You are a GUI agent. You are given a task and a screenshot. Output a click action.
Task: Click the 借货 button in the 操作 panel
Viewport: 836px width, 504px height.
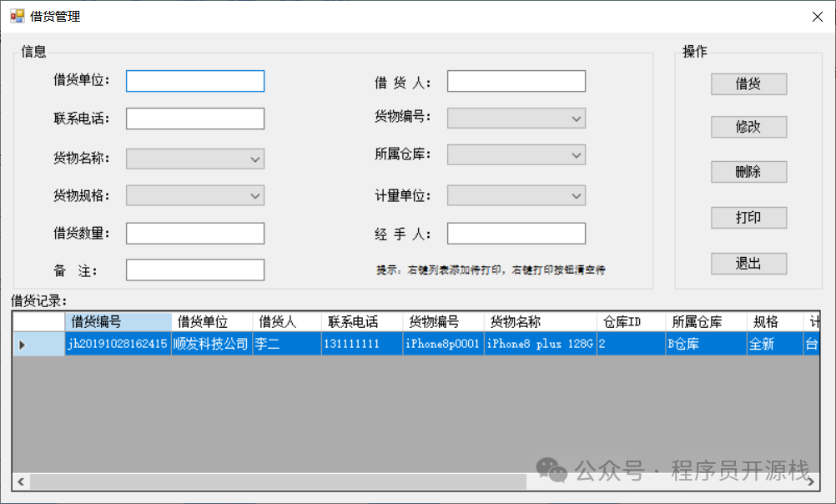click(748, 83)
